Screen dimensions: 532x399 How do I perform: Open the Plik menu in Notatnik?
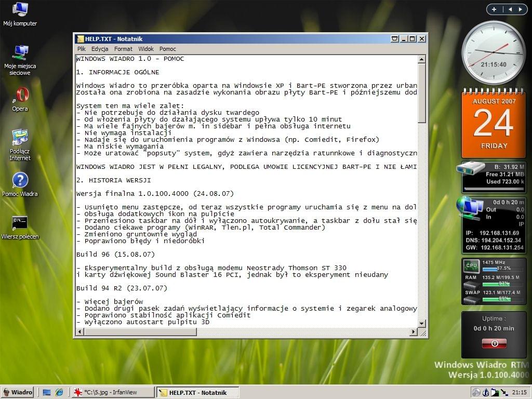point(82,49)
